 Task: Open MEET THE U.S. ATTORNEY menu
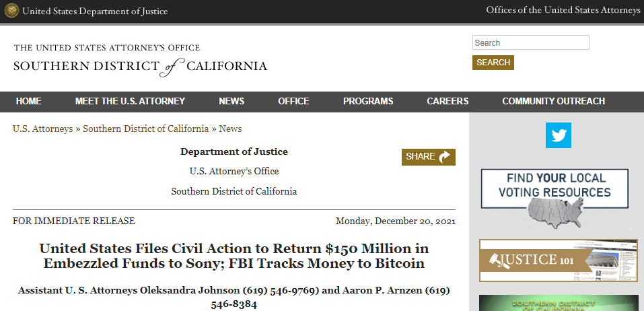pyautogui.click(x=130, y=102)
